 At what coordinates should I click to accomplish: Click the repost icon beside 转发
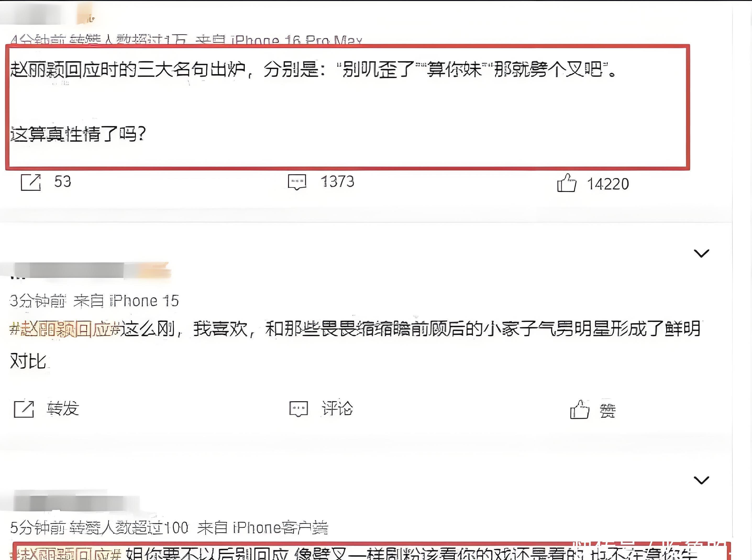[24, 409]
